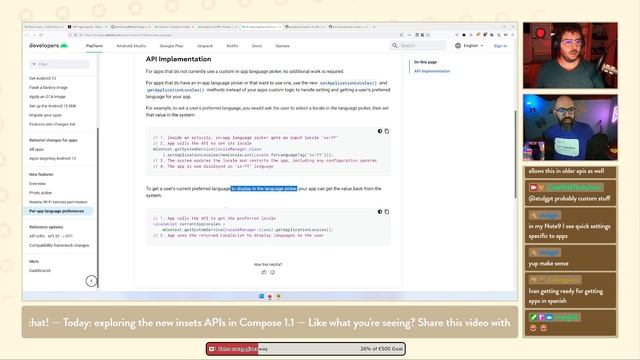This screenshot has width=640, height=360.
Task: Open the English language dropdown
Action: click(473, 46)
